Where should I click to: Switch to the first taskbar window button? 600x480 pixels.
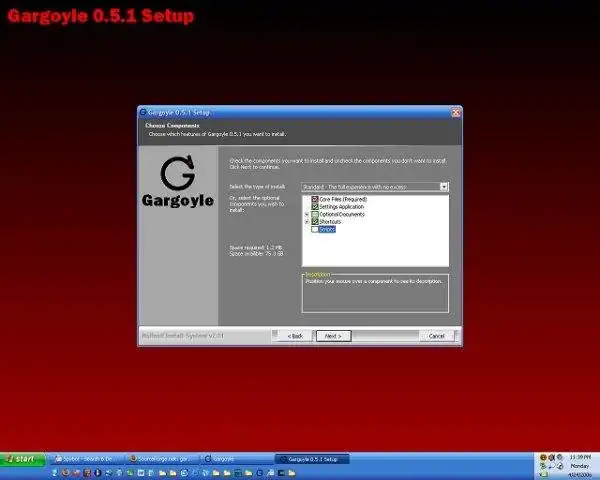(88, 459)
